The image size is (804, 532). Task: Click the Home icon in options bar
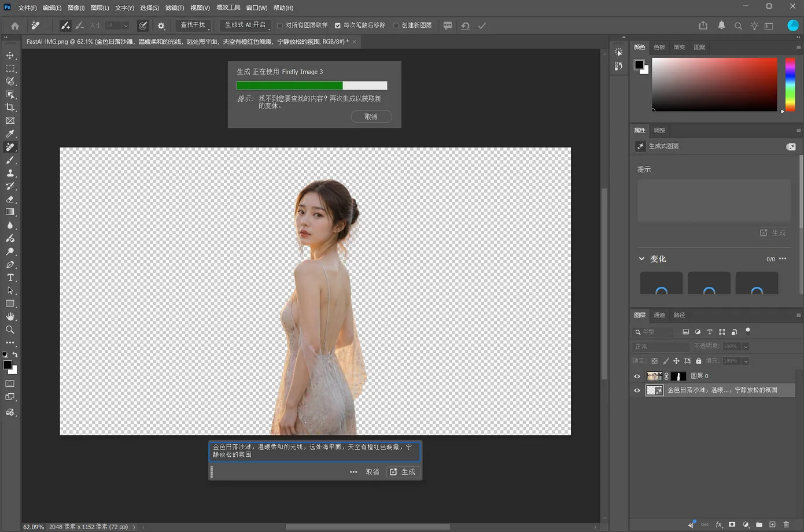(x=15, y=25)
